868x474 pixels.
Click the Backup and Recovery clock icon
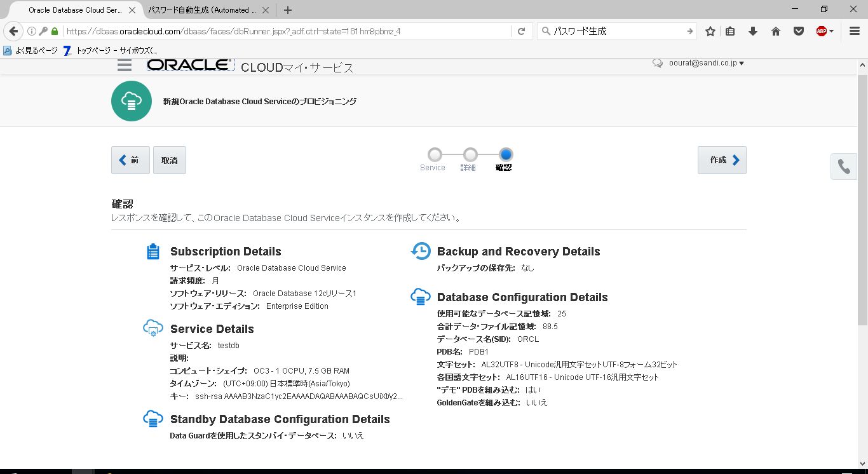pyautogui.click(x=421, y=251)
